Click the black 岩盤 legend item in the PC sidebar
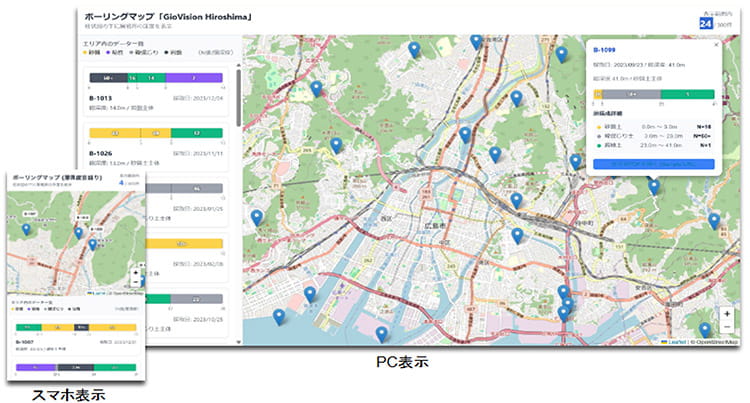This screenshot has height=403, width=750. click(173, 52)
